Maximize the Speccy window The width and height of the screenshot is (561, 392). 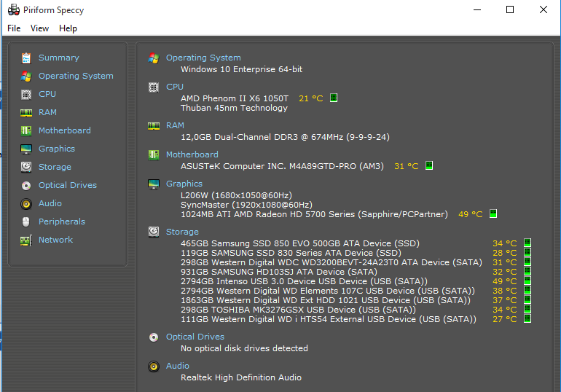[510, 9]
